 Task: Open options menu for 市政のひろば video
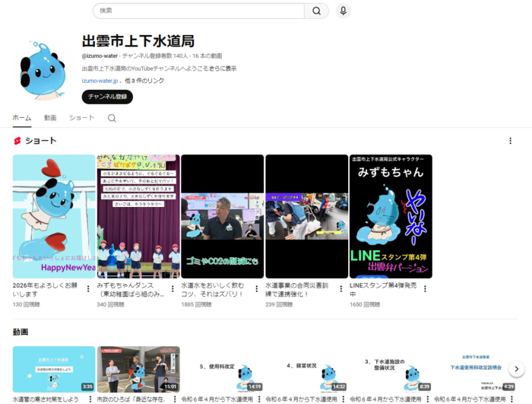click(175, 399)
